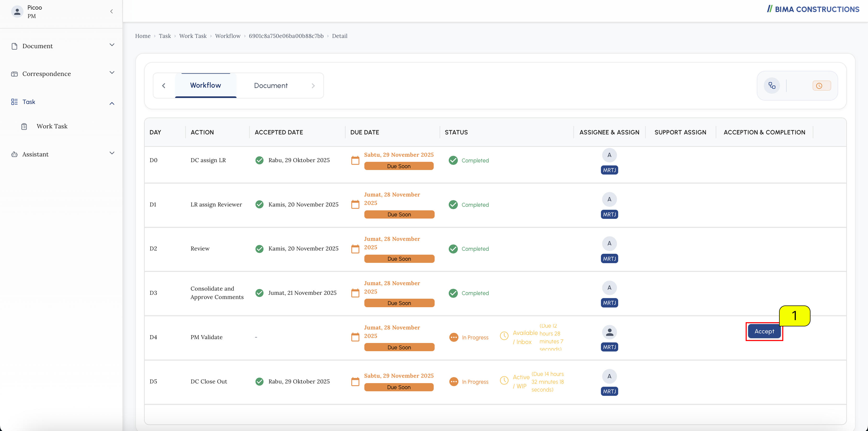Screen dimensions: 868x431
Task: Click the BIMA CONSTRUCTIONS logo
Action: click(x=813, y=9)
